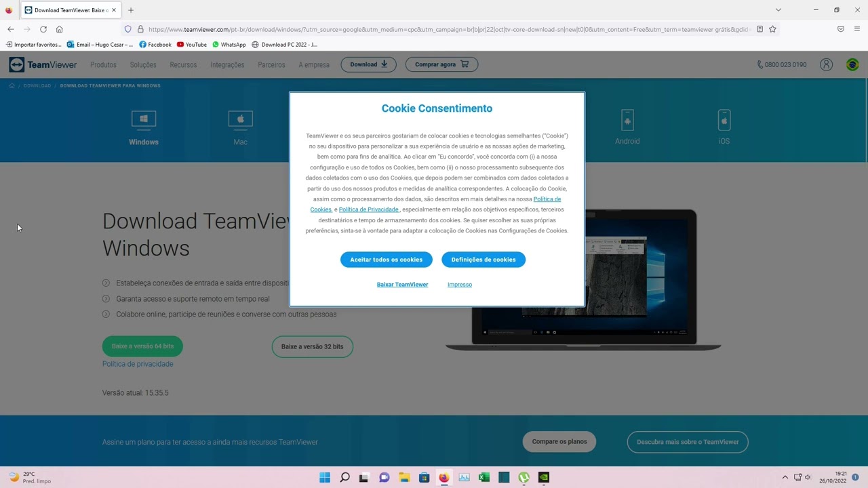
Task: Bookmark this page with the star icon
Action: 772,29
